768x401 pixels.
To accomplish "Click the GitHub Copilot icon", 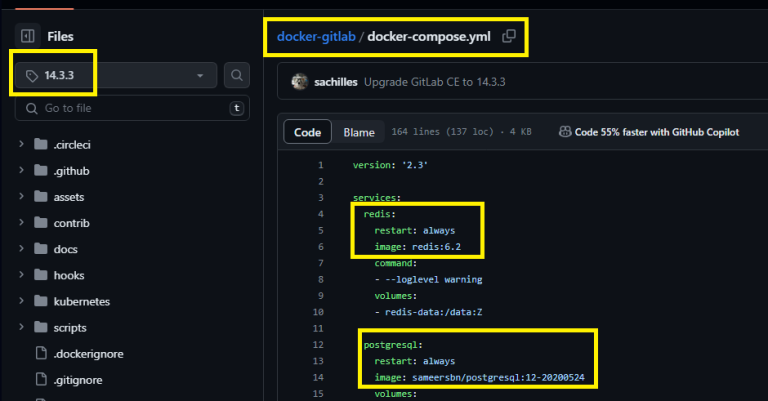I will tap(565, 132).
